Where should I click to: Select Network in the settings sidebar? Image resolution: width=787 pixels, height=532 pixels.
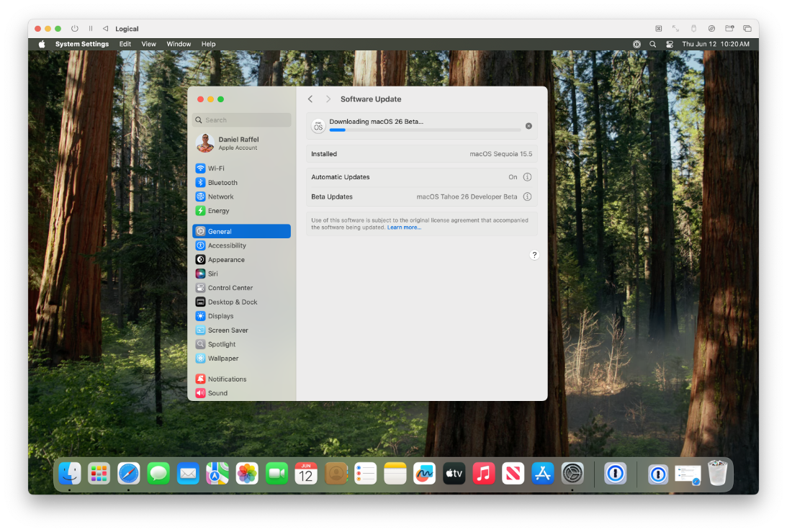click(x=241, y=197)
